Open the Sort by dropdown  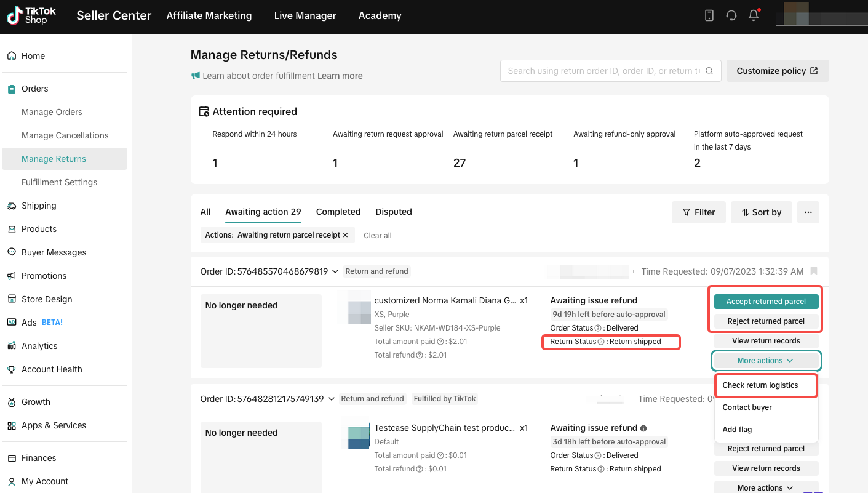point(761,212)
